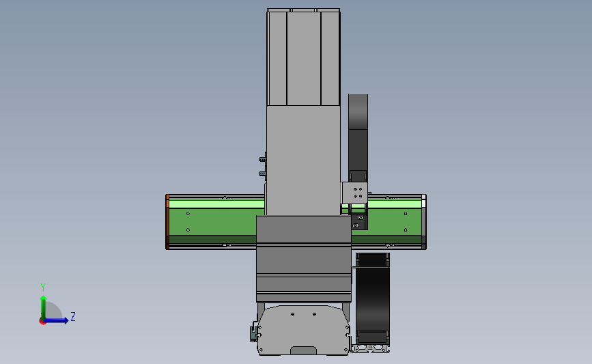592x364 pixels.
Task: Select the small green sensor at bottom left
Action: pyautogui.click(x=253, y=333)
